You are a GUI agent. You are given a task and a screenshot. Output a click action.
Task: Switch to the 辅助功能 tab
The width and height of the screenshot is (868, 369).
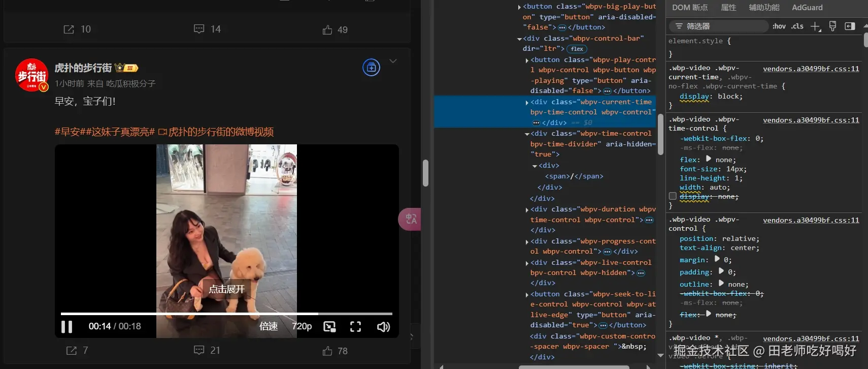point(764,8)
